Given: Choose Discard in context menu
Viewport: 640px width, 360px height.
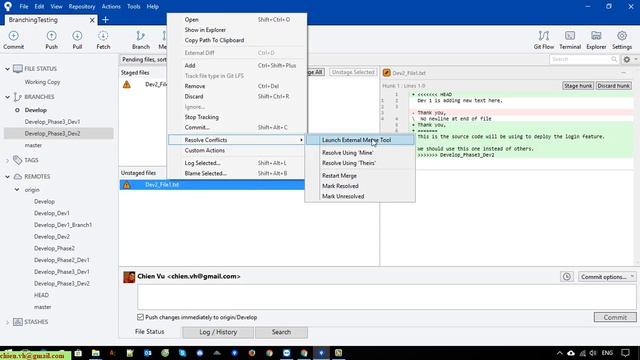Looking at the screenshot, I should [237, 96].
